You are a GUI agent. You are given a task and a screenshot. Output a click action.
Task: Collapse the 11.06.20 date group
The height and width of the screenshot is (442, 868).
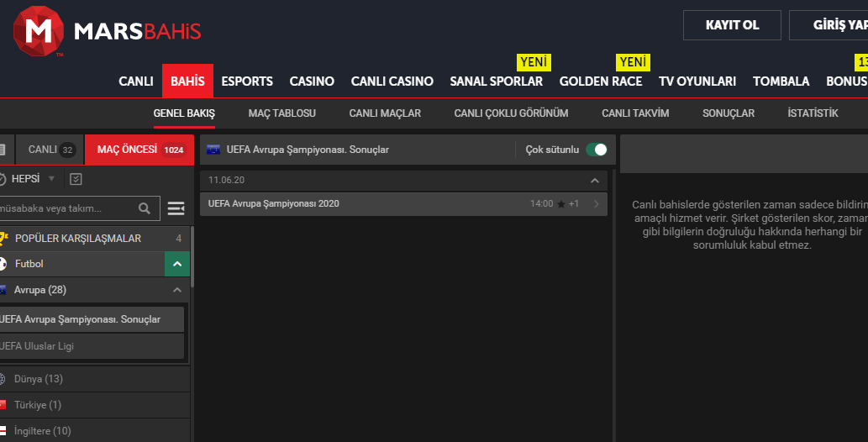click(595, 181)
